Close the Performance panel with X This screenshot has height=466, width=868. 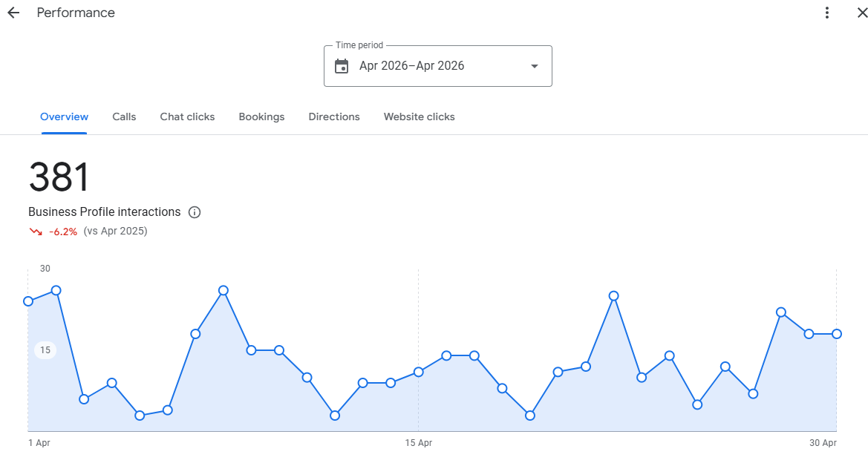tap(862, 13)
